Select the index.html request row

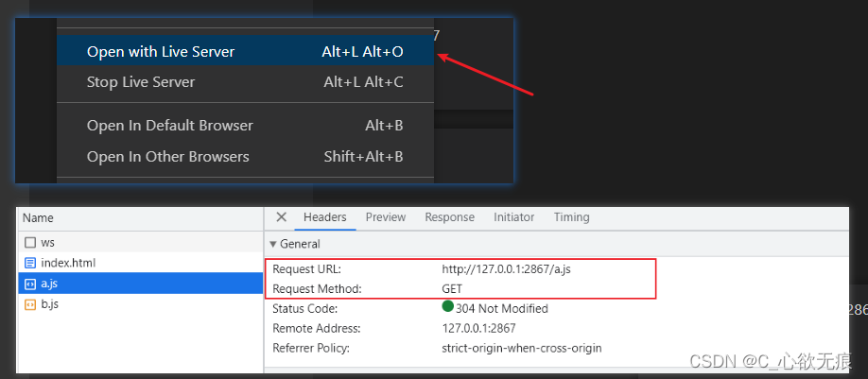tap(140, 263)
